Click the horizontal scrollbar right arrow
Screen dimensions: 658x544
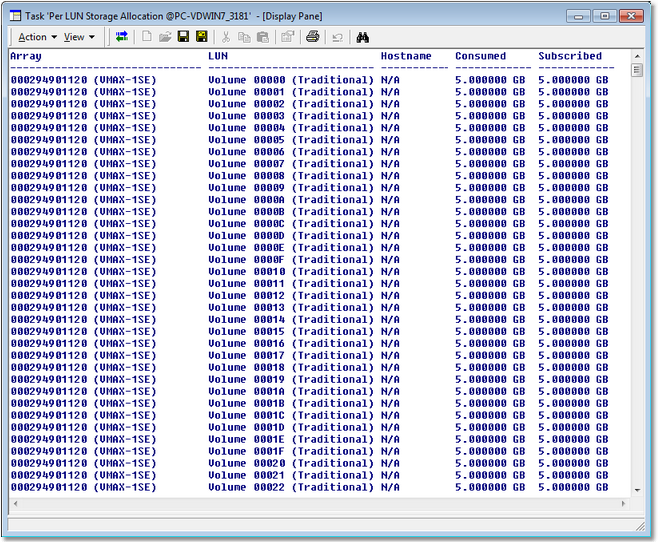click(623, 503)
